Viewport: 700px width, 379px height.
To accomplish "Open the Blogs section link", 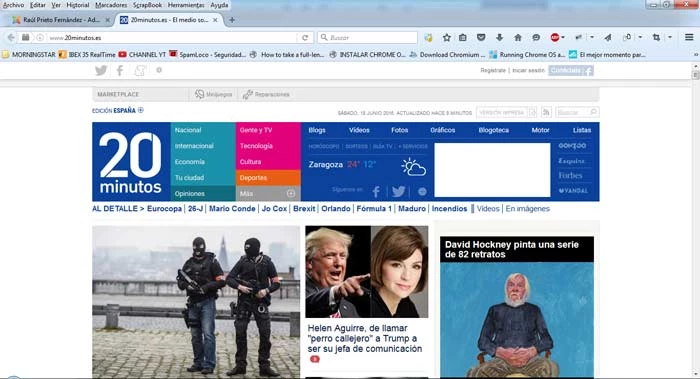I will pos(317,130).
